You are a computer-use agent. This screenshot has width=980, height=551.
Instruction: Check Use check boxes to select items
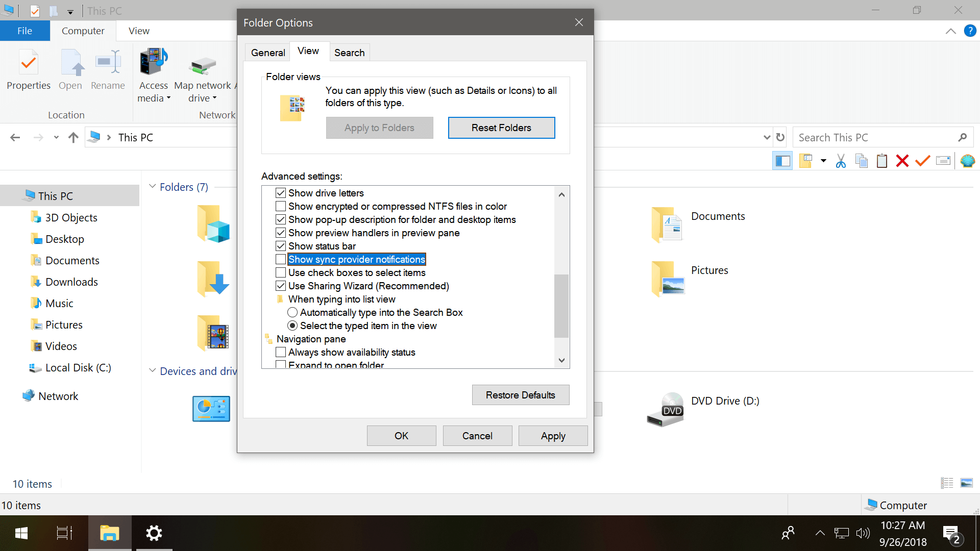[x=281, y=272]
